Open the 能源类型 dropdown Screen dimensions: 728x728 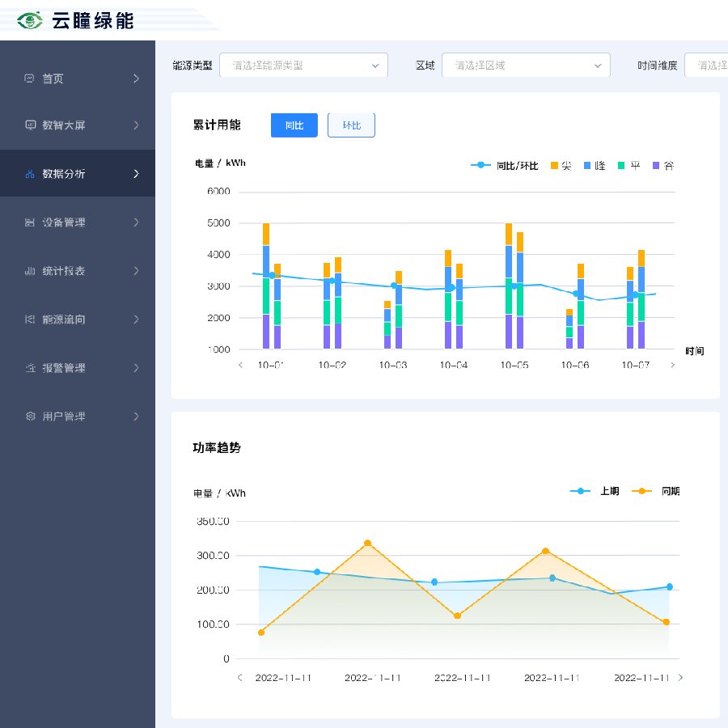tap(303, 66)
